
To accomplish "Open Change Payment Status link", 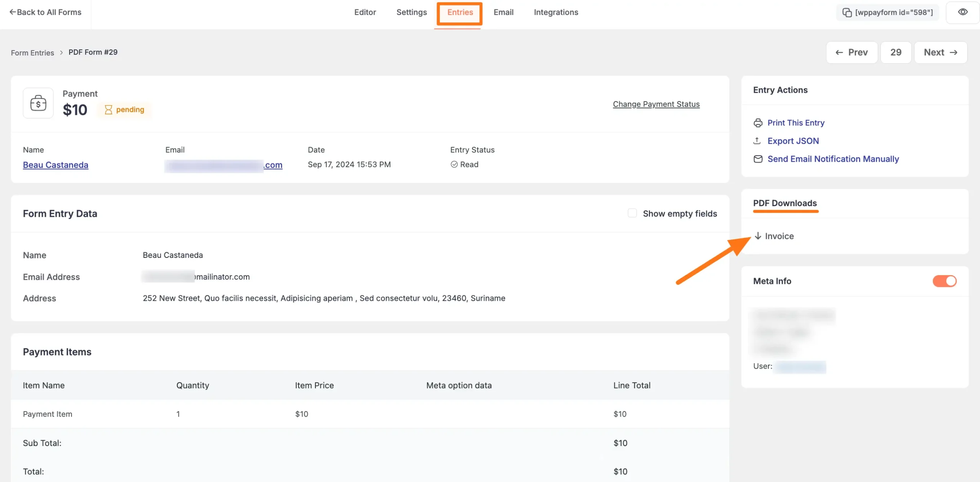I will (656, 104).
